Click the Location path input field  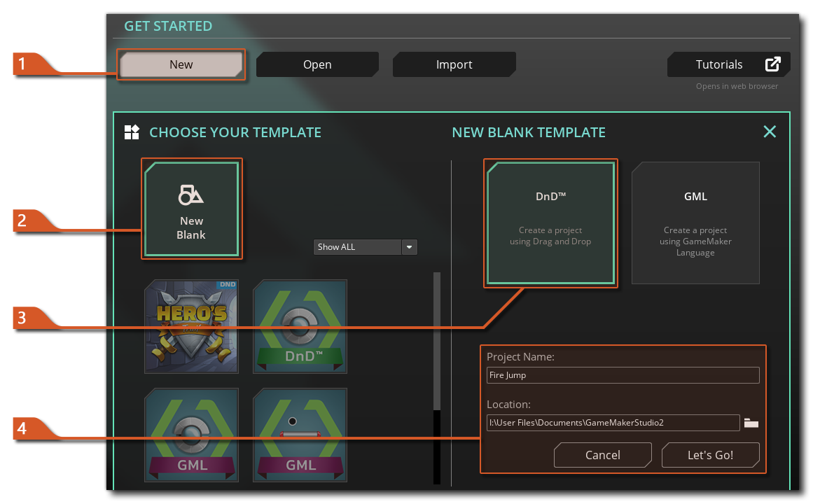pyautogui.click(x=613, y=423)
